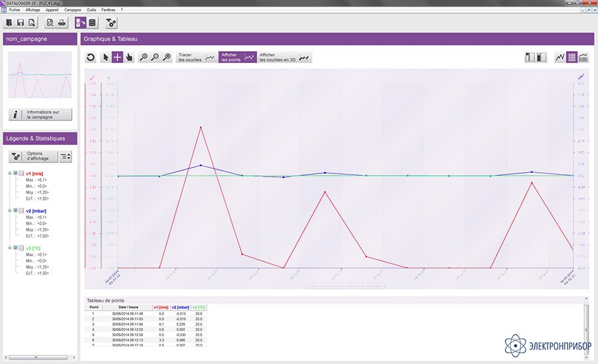Select the crosshair cursor tool
Screen dimensions: 598x364
click(x=118, y=57)
